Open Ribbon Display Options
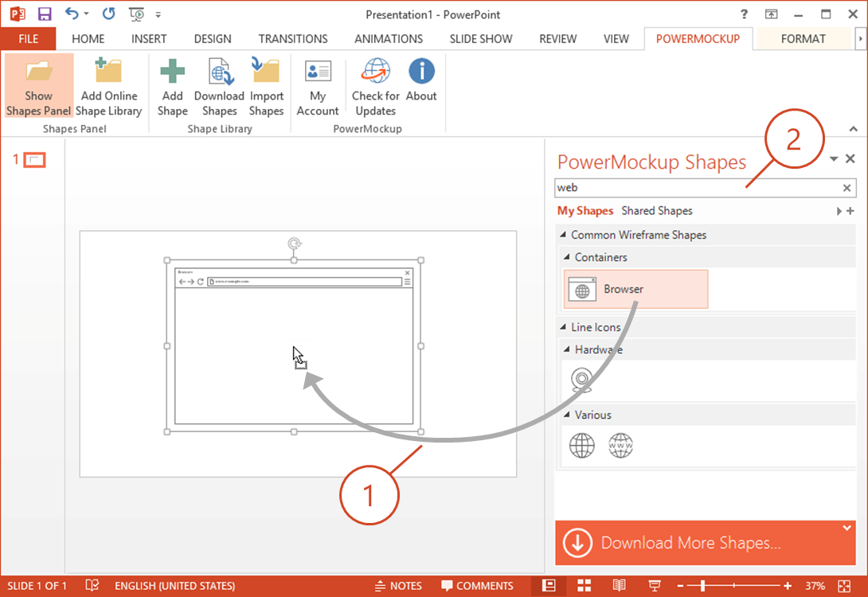The height and width of the screenshot is (597, 868). tap(771, 14)
